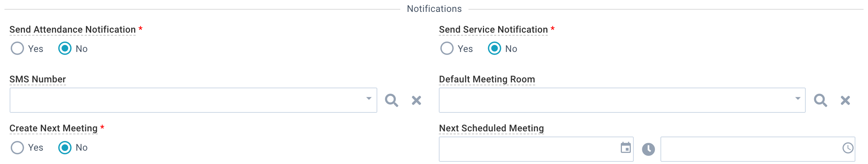
Task: Search SMS Number with magnifier icon
Action: pyautogui.click(x=391, y=100)
